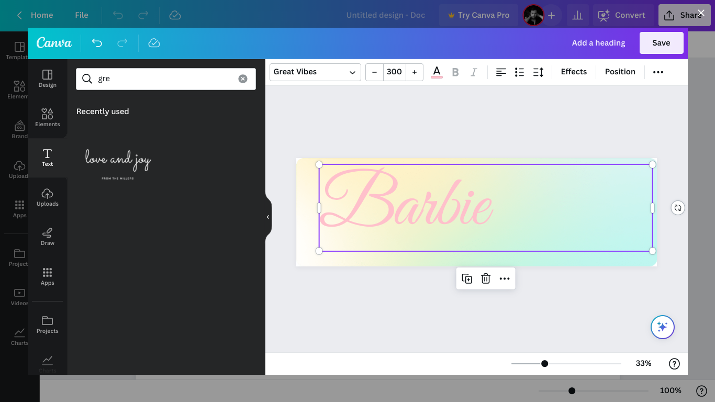Viewport: 715px width, 402px height.
Task: Open the Projects panel in the editor sidebar
Action: click(x=47, y=325)
